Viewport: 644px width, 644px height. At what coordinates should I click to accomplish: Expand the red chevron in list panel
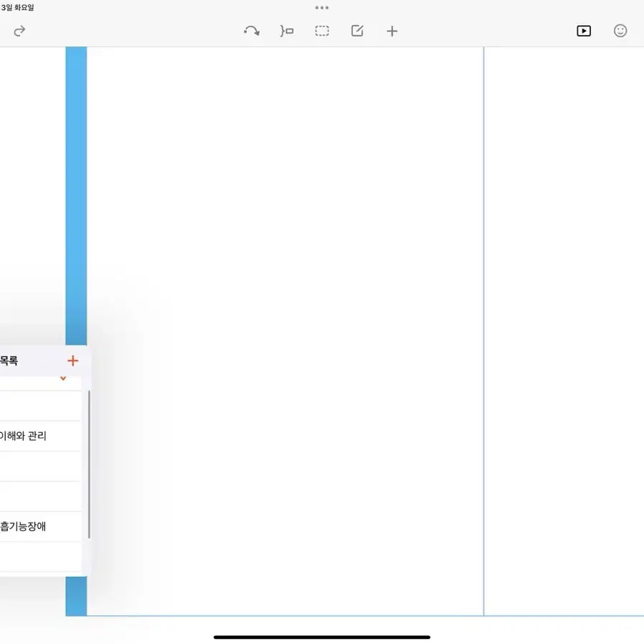point(63,379)
